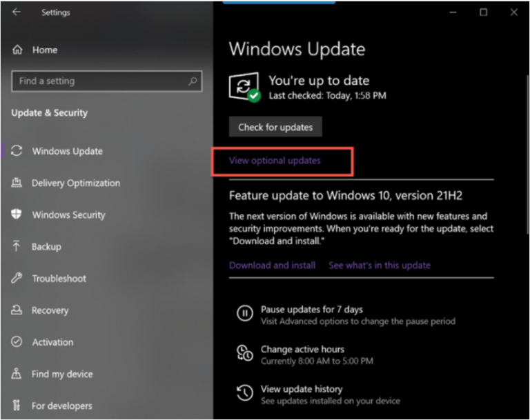Click the "next version of Windows" description paragraph
The height and width of the screenshot is (420, 530).
[x=362, y=228]
